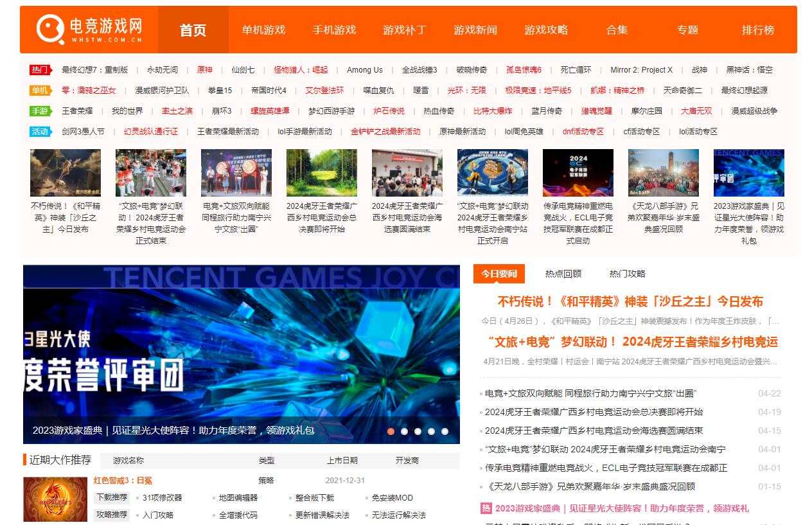Open the 地图编辑器 download link
Screen dimensions: 812x525
coord(238,497)
